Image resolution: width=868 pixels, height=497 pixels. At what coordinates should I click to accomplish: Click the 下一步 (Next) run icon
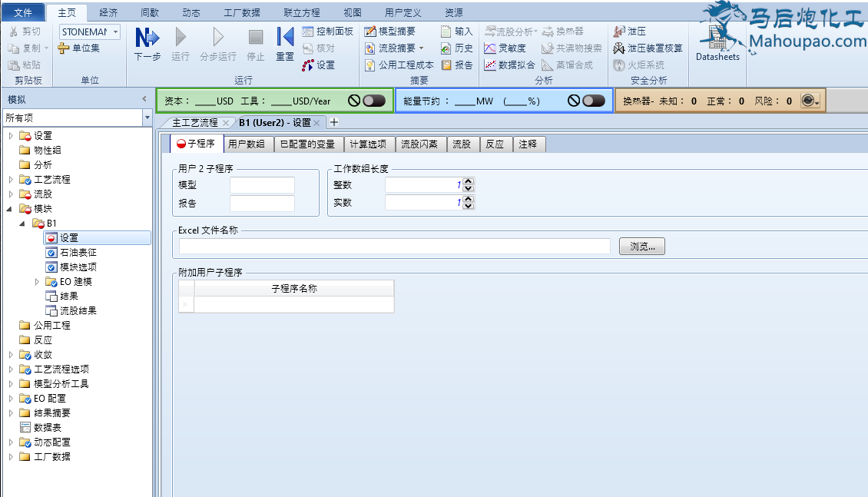tap(147, 38)
